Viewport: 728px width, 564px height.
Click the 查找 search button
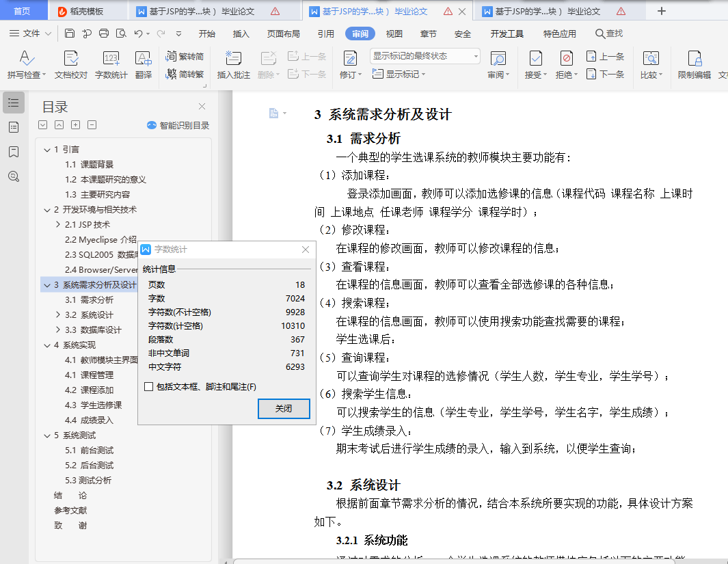(x=609, y=33)
